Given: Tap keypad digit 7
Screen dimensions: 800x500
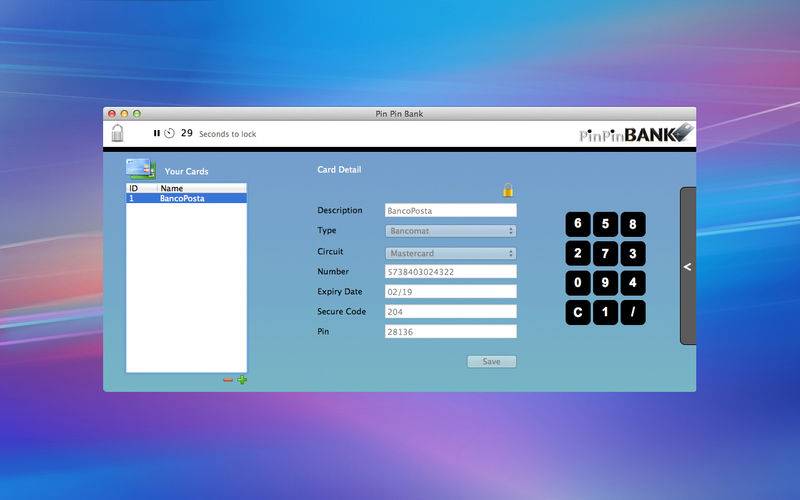Looking at the screenshot, I should pos(605,254).
